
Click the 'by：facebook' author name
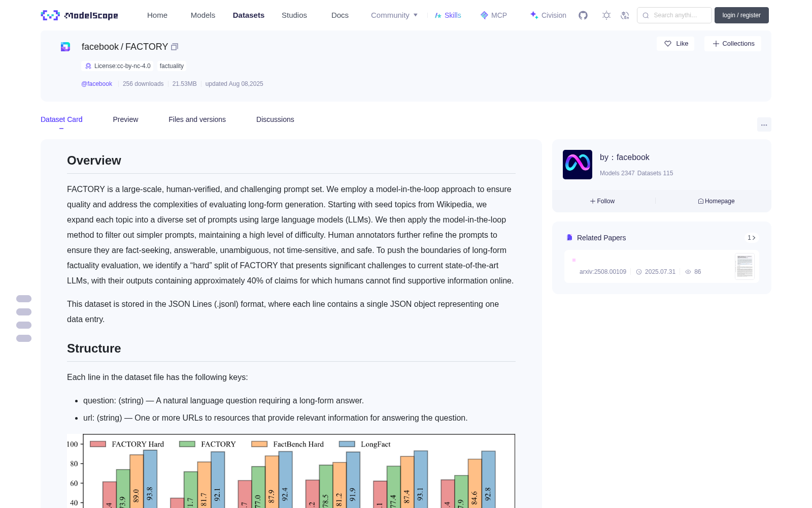[x=625, y=157]
